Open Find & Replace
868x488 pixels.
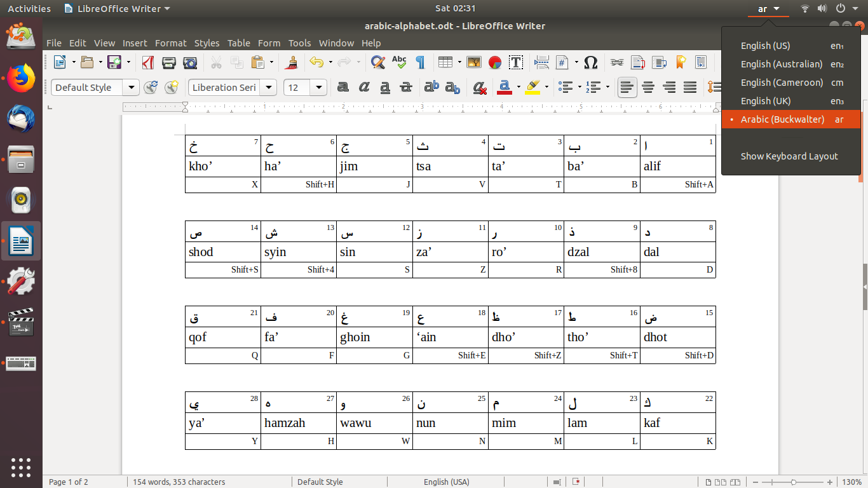coord(377,62)
